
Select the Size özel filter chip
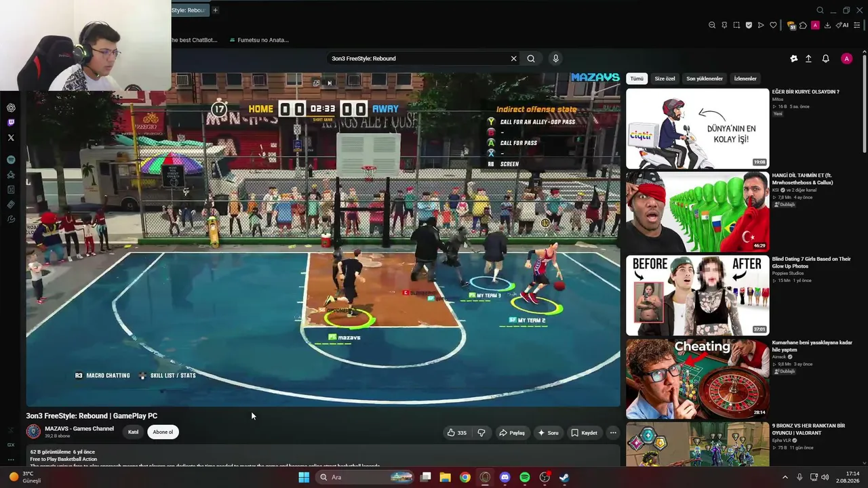tap(665, 79)
